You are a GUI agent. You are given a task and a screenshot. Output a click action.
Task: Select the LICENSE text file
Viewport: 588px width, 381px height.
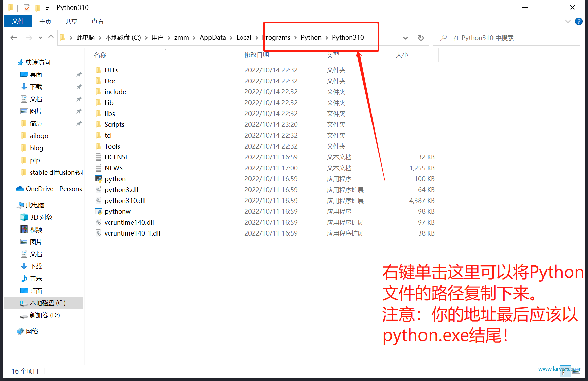[x=117, y=157]
